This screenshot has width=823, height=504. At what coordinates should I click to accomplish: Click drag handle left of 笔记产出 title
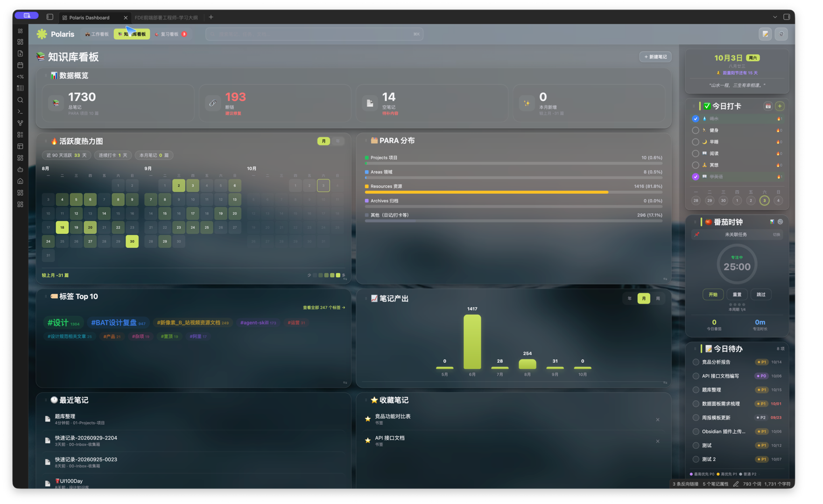pos(366,298)
